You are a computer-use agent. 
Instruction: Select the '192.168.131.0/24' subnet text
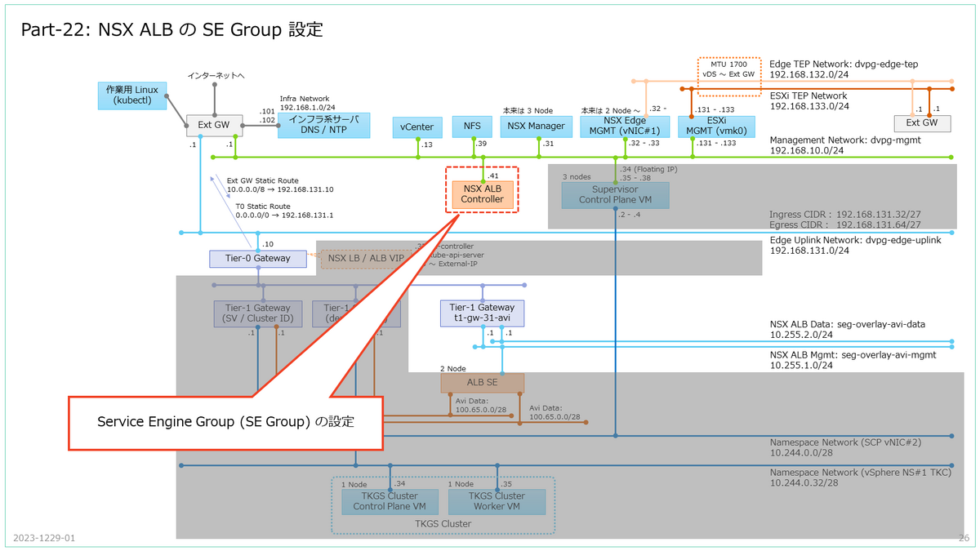pos(809,251)
